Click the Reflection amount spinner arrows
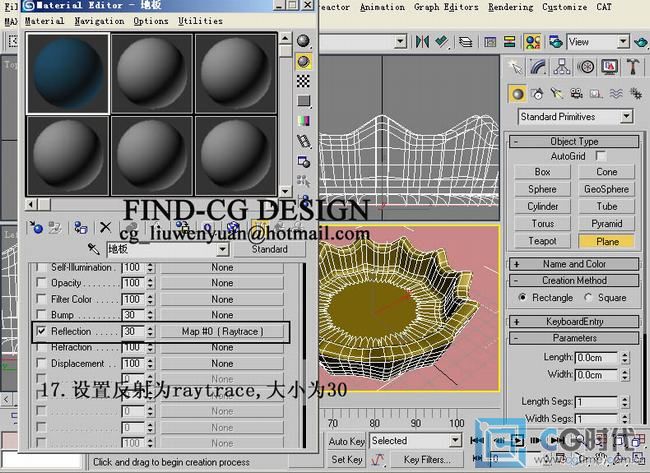This screenshot has height=473, width=650. click(150, 331)
